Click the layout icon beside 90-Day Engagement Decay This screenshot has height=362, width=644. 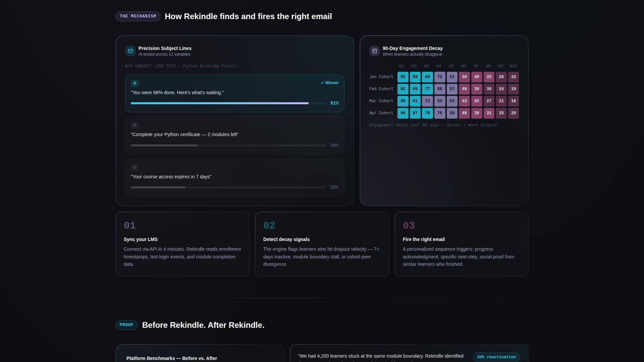coord(375,51)
